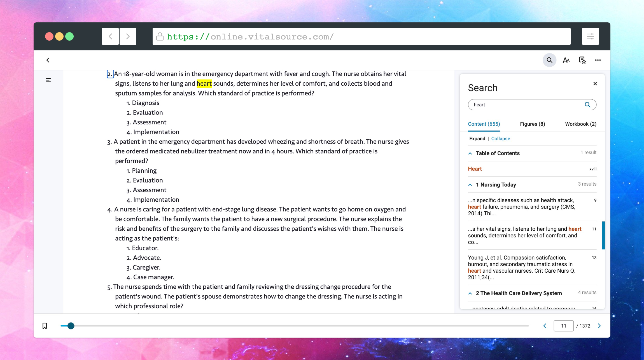Image resolution: width=644 pixels, height=360 pixels.
Task: Switch to the Workbook (2) tab
Action: click(x=580, y=124)
